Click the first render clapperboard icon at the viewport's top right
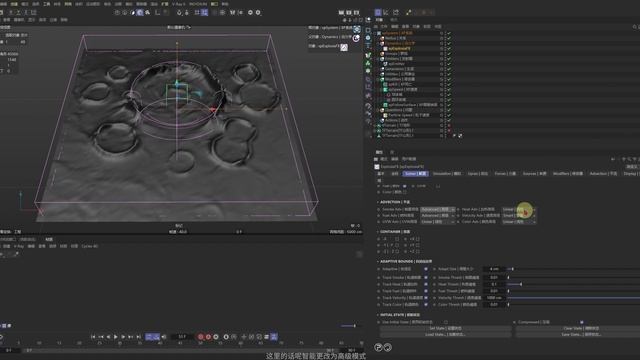640x360 pixels. point(341,13)
